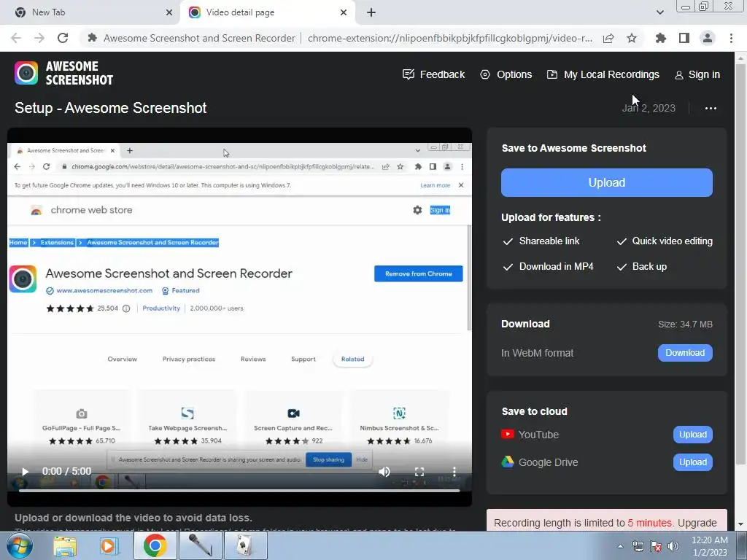Viewport: 747px width, 560px height.
Task: Go to My Local Recordings
Action: 603,74
